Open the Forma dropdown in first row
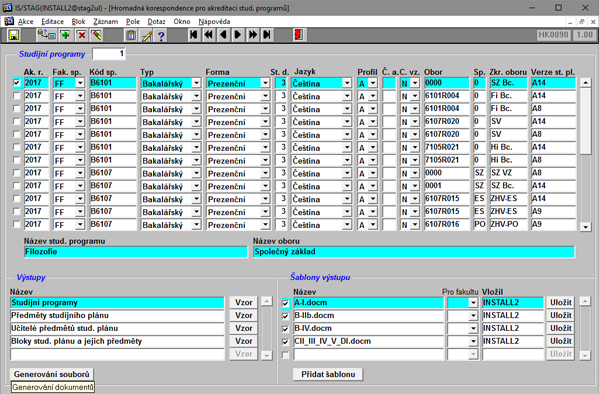 [x=265, y=83]
